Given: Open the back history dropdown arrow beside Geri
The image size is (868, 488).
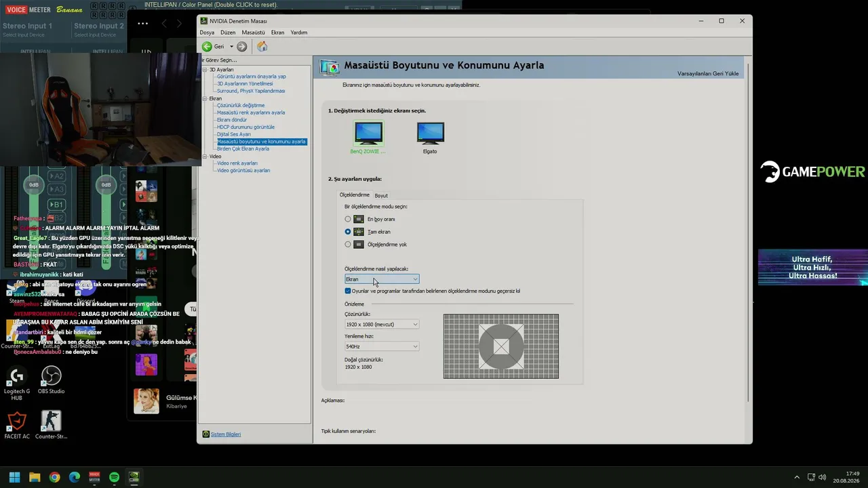Looking at the screenshot, I should (231, 47).
